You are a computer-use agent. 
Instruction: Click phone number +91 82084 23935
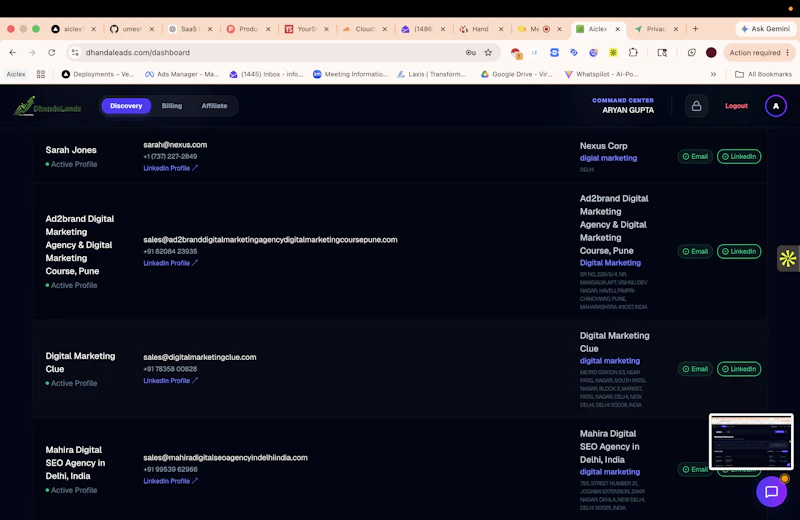point(170,251)
